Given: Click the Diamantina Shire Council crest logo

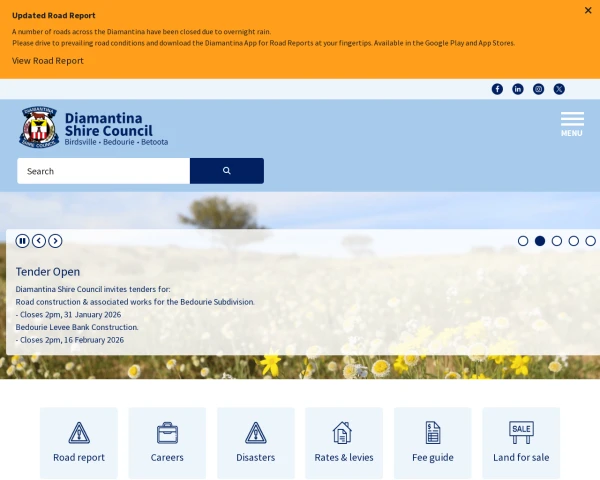Looking at the screenshot, I should 39,127.
